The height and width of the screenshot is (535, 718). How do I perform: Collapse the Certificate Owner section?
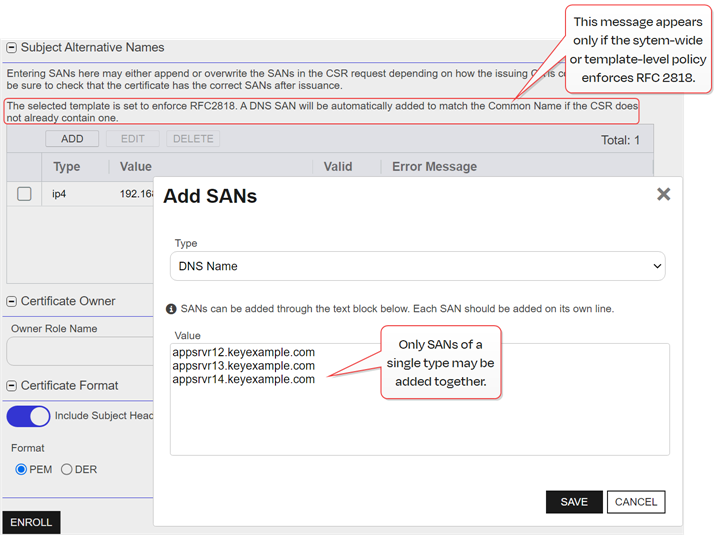pos(12,301)
